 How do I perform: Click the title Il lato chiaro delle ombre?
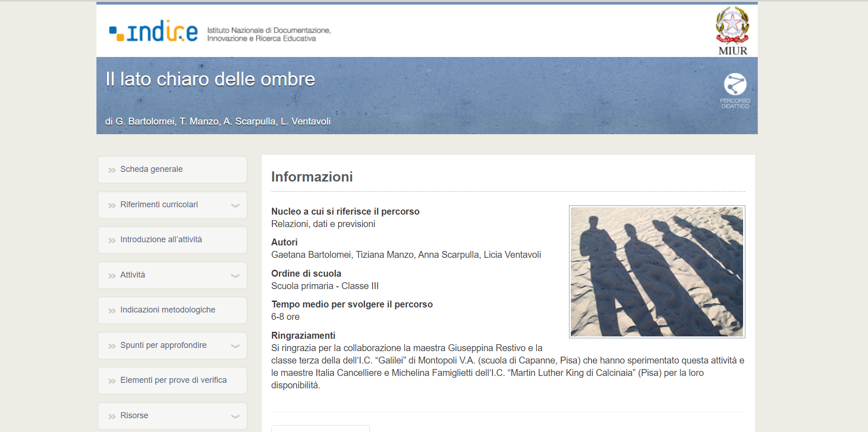tap(210, 79)
